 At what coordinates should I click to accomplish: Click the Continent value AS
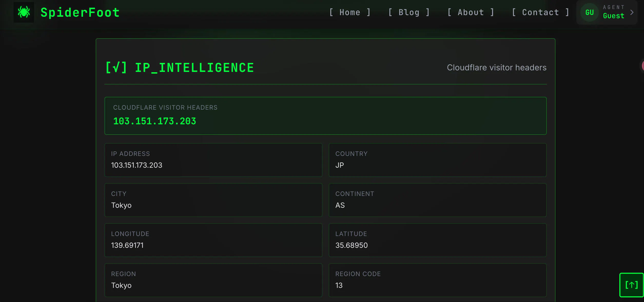[x=340, y=205]
